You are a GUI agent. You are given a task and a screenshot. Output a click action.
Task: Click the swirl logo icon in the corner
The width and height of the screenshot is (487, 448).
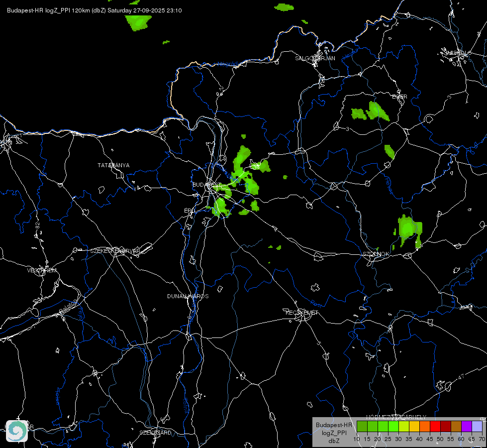17,431
